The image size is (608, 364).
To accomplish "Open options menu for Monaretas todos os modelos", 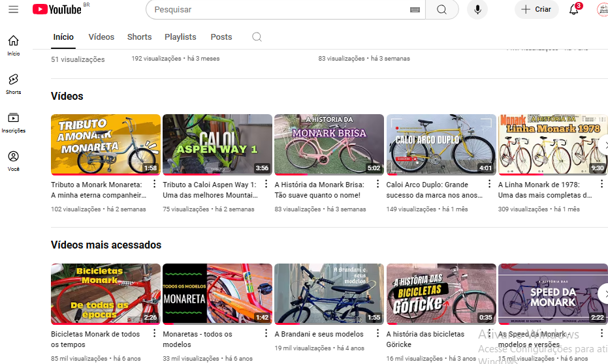I will point(266,333).
